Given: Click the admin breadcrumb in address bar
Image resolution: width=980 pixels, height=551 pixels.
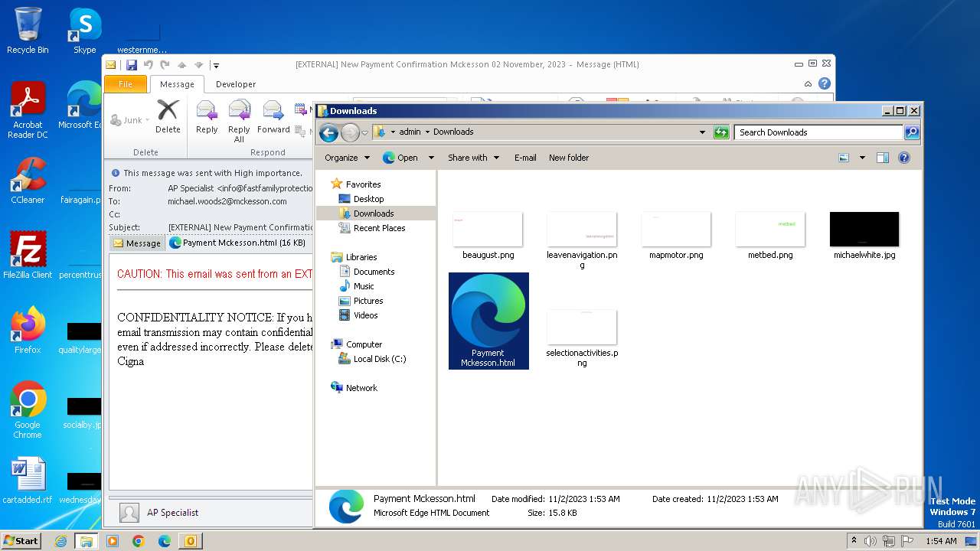Looking at the screenshot, I should click(410, 132).
